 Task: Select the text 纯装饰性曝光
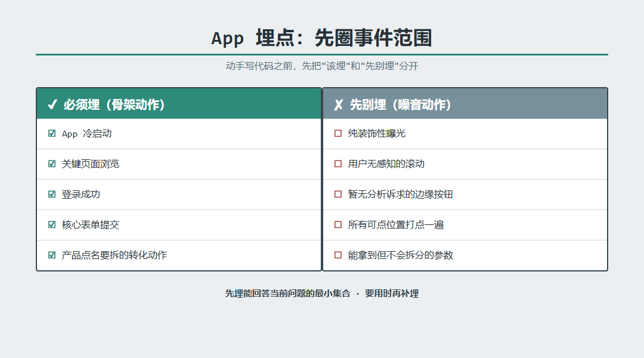pos(377,134)
